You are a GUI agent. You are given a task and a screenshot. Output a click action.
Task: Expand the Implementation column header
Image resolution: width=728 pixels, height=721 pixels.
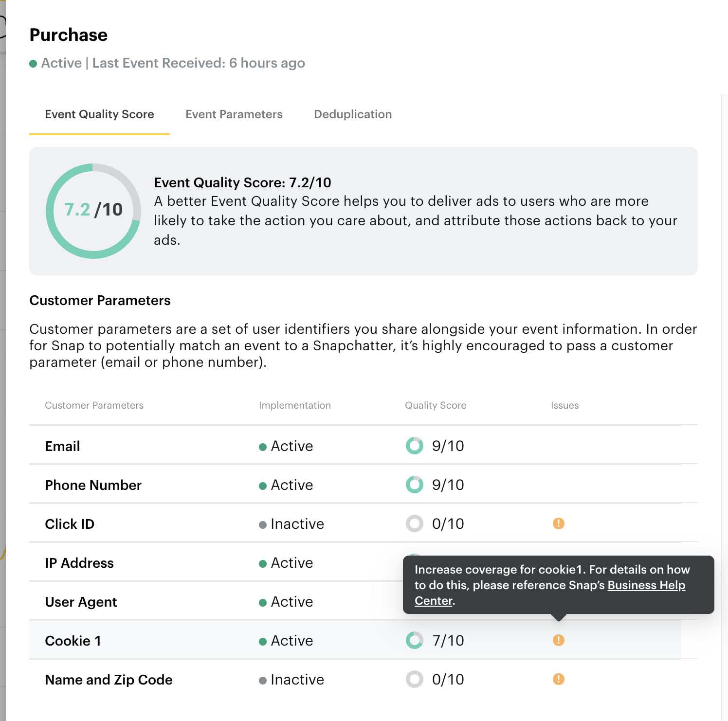coord(294,405)
